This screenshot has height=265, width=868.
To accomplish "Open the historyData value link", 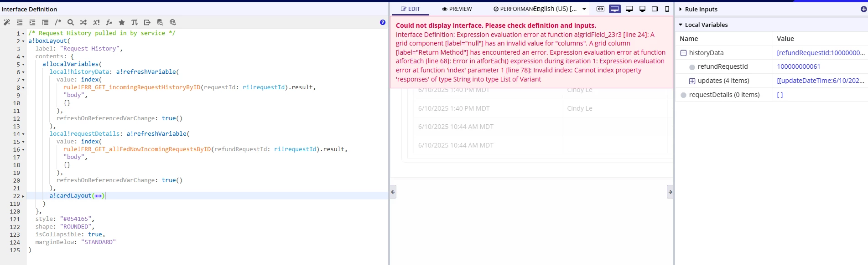I will (821, 53).
